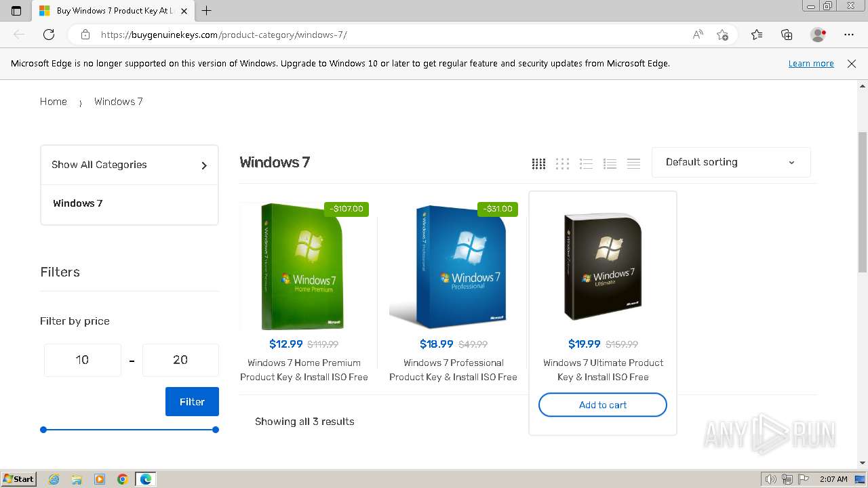
Task: Click the $19.99 price
Action: (585, 344)
